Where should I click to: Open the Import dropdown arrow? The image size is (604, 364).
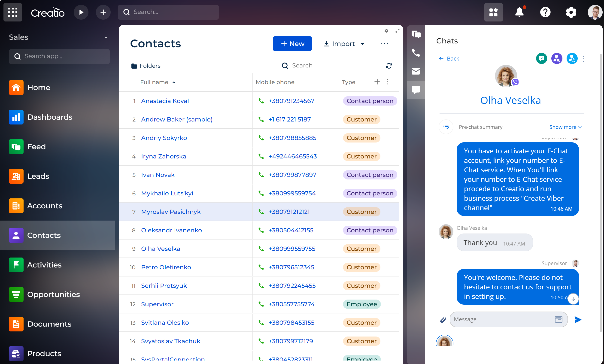[x=363, y=44]
